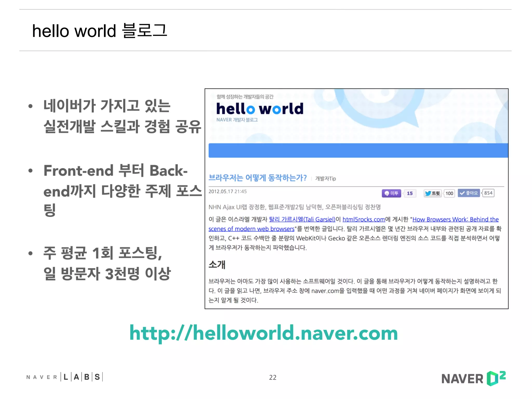Click the NAVER LABS logo
This screenshot has width=532, height=399.
64,377
